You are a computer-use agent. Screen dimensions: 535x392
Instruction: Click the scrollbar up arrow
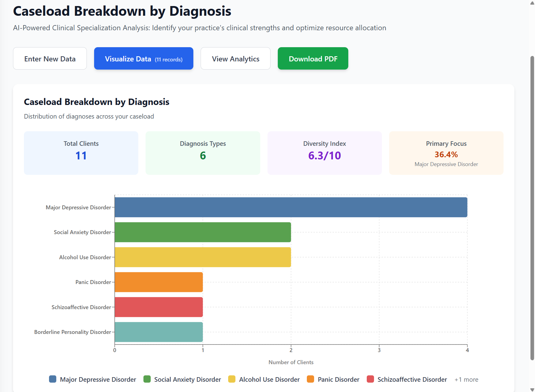pyautogui.click(x=531, y=3)
